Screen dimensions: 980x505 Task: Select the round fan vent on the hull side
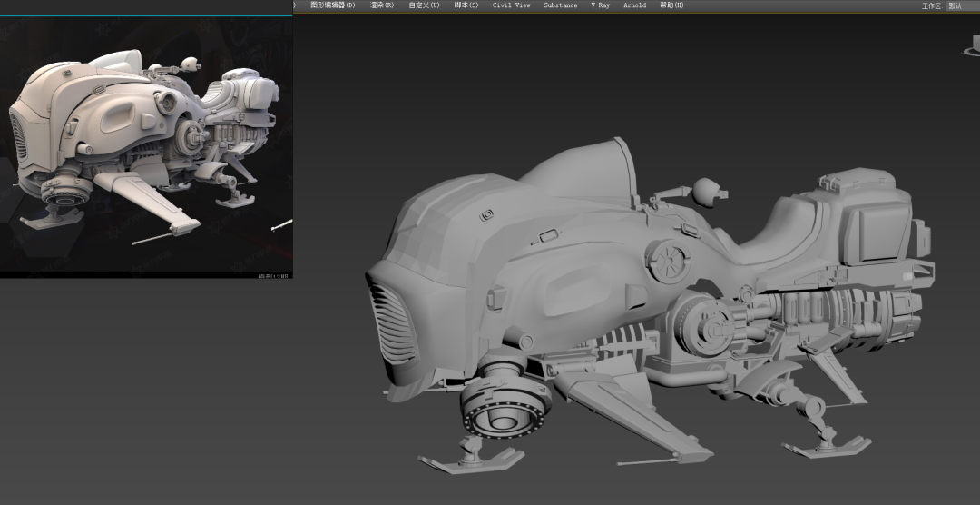coord(670,259)
